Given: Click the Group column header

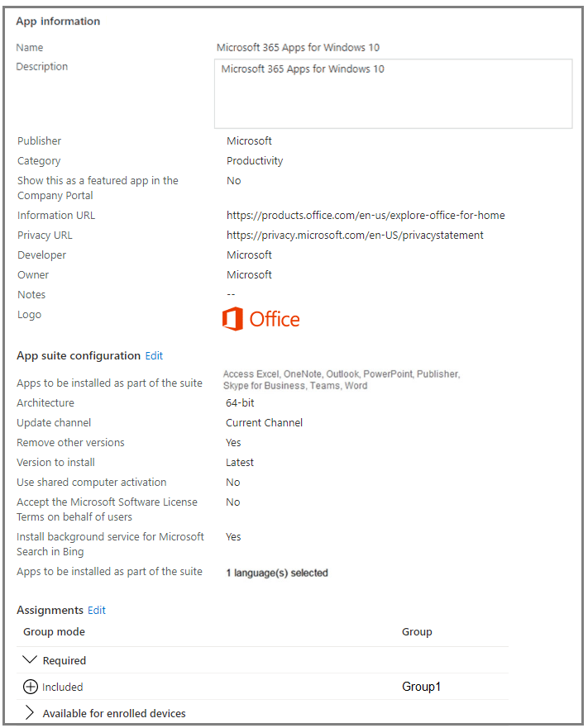Looking at the screenshot, I should [417, 632].
